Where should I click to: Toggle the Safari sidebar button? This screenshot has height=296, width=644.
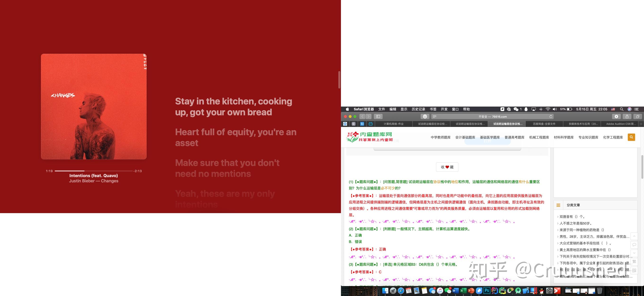[x=378, y=117]
